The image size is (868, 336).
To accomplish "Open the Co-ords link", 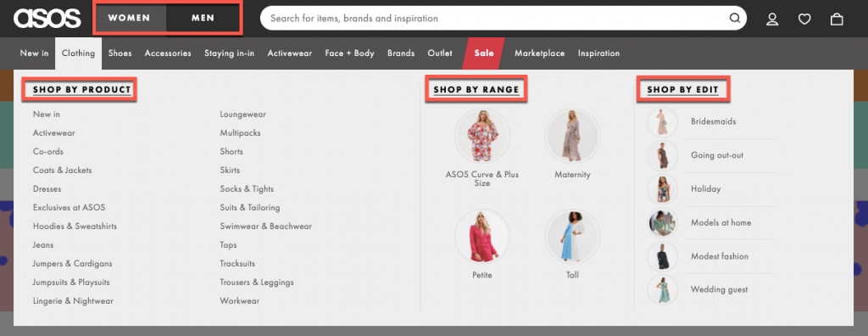I will (48, 151).
